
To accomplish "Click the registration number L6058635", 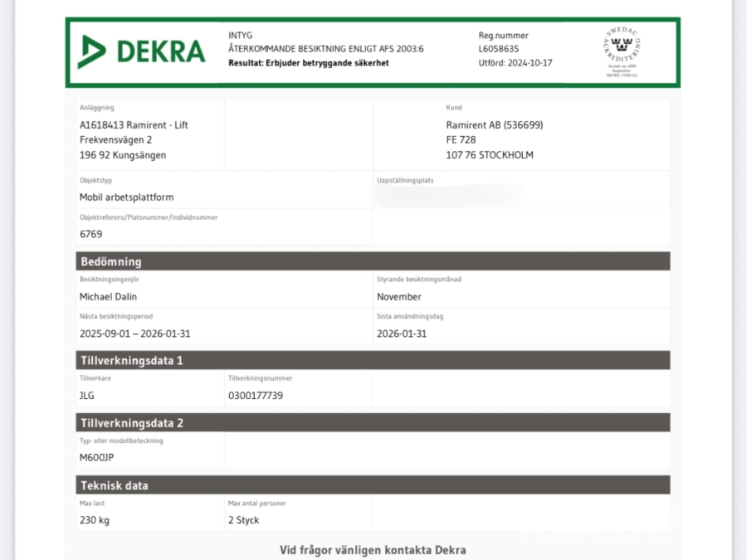I will (x=499, y=49).
